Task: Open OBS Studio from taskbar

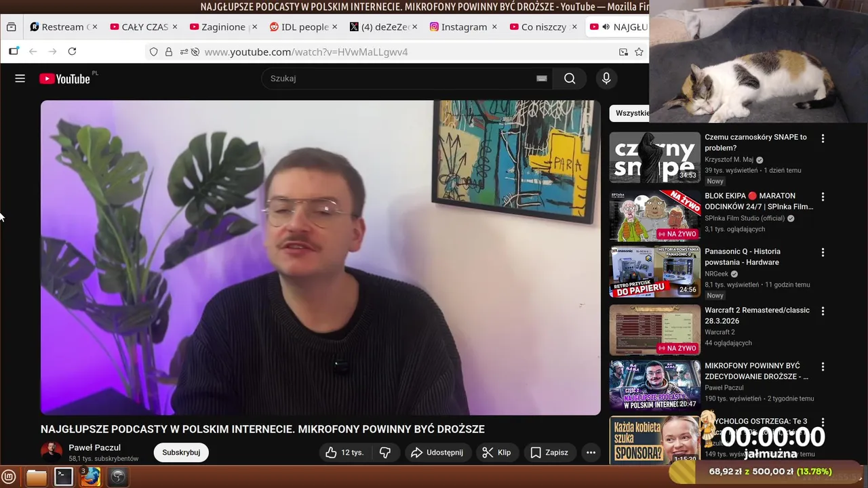Action: 118,477
